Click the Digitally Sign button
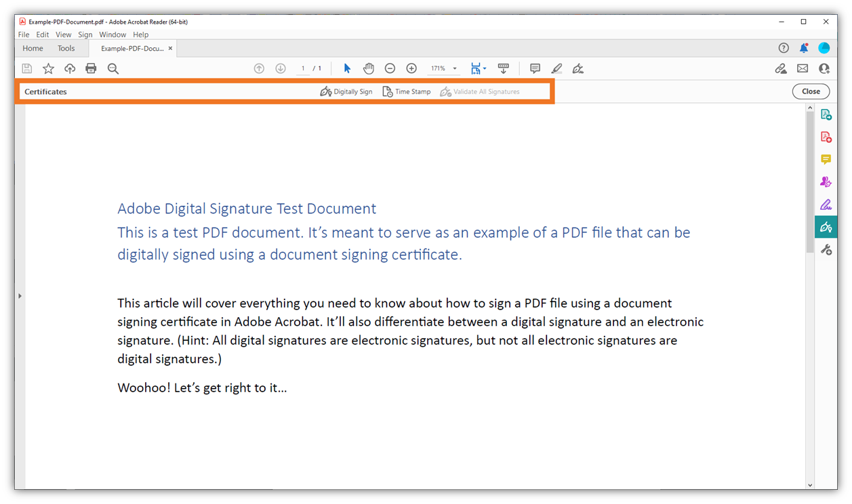Image resolution: width=852 pixels, height=504 pixels. pyautogui.click(x=346, y=91)
